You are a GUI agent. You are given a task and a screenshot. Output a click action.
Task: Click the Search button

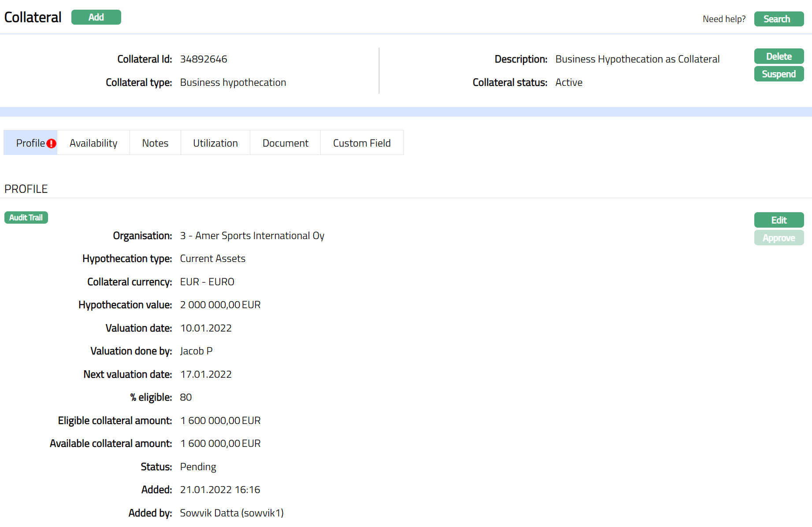779,19
